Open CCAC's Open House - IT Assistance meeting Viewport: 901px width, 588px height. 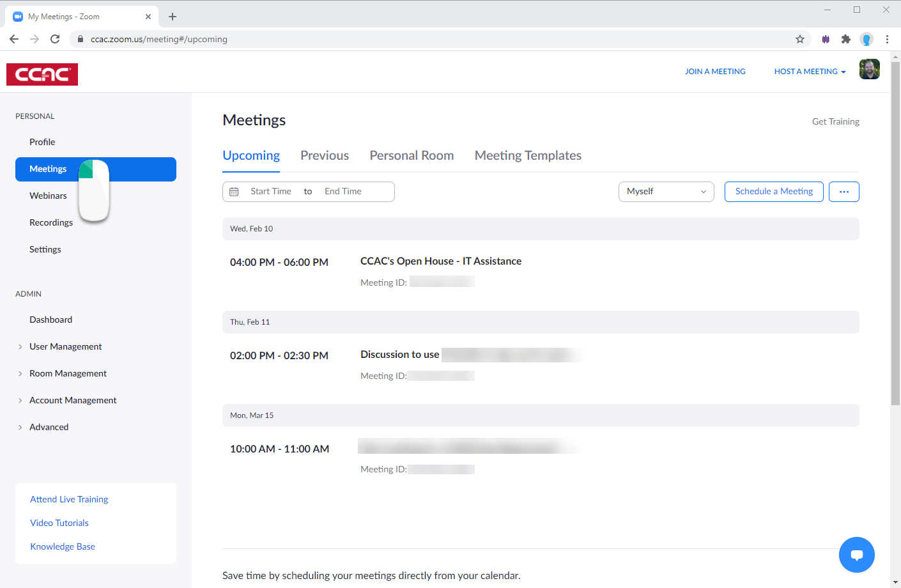pos(441,261)
